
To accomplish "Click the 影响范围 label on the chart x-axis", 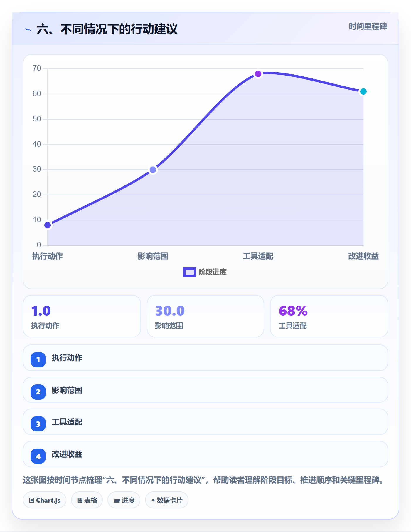I will [153, 256].
